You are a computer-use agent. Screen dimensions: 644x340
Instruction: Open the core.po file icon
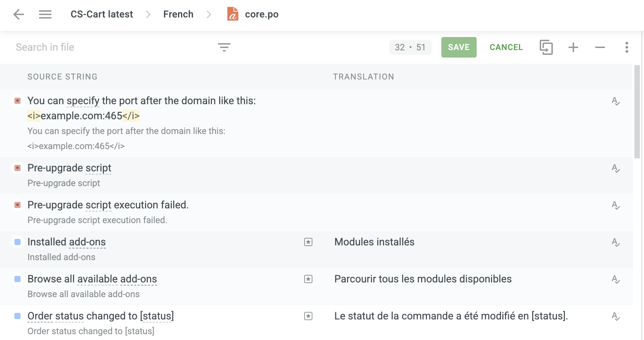coord(233,14)
